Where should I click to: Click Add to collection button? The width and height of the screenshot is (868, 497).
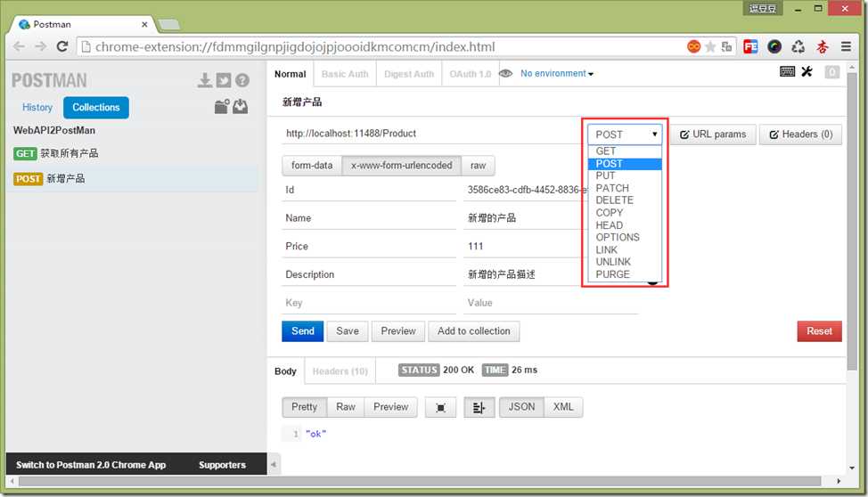(x=474, y=331)
